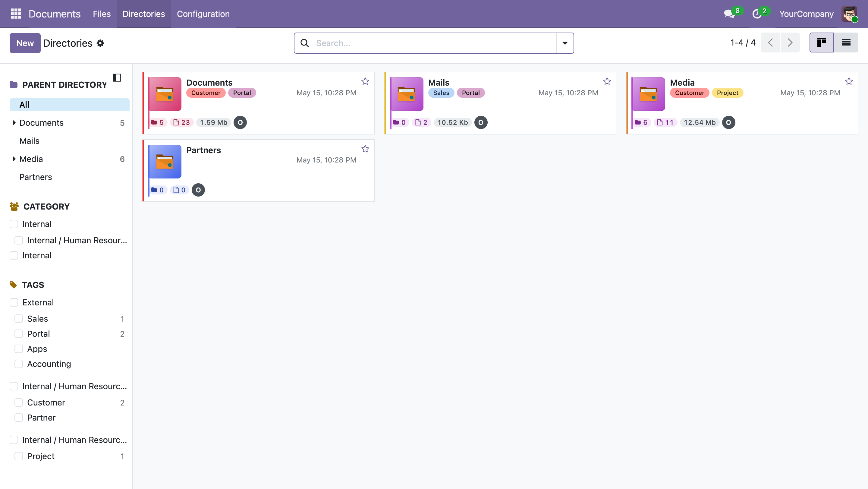The image size is (868, 489).
Task: Check the External tags group checkbox
Action: [14, 303]
